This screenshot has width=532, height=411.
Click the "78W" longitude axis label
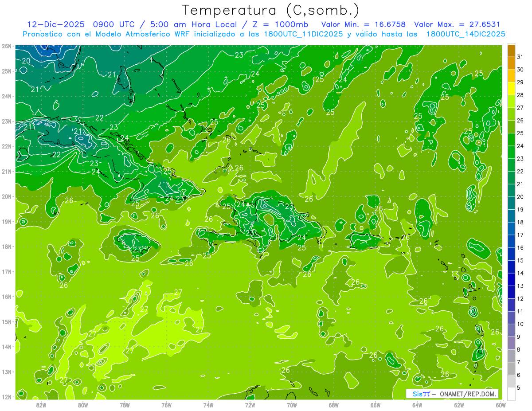click(125, 405)
